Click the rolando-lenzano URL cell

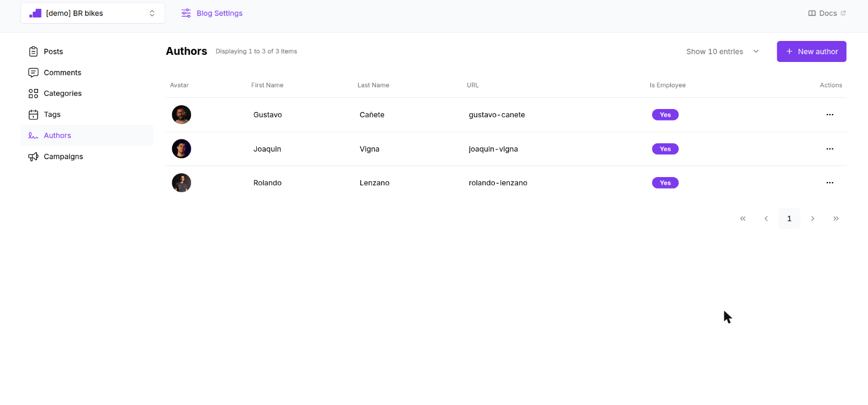(x=498, y=183)
